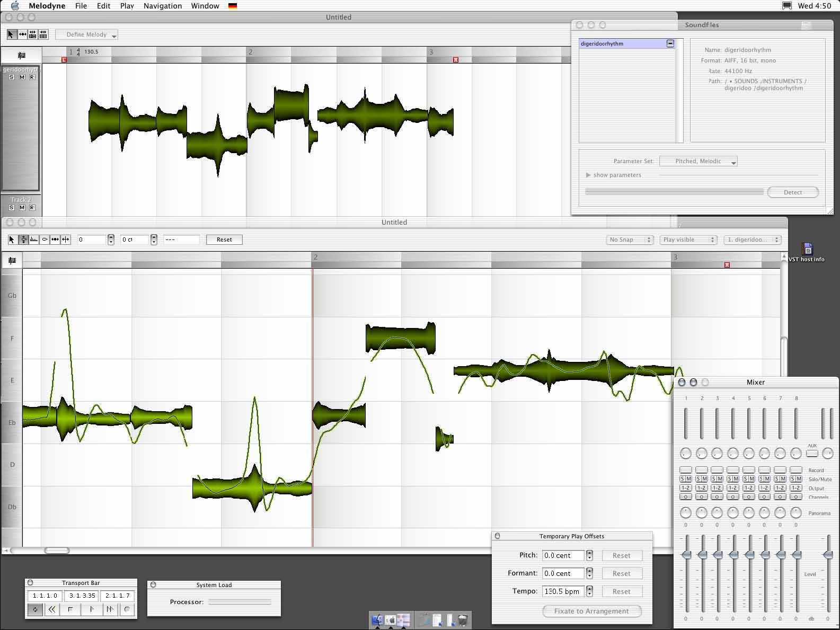Mute the digeridoorhythm track

(x=22, y=77)
